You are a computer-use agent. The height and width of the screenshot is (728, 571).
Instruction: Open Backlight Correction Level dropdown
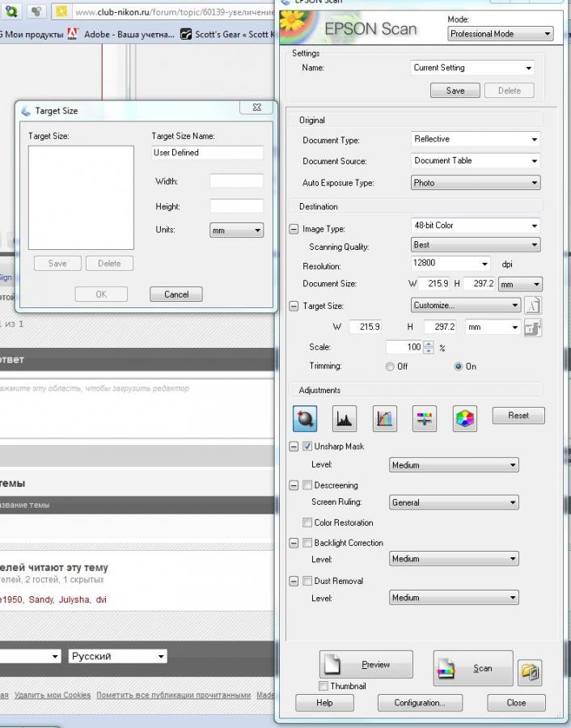click(454, 559)
